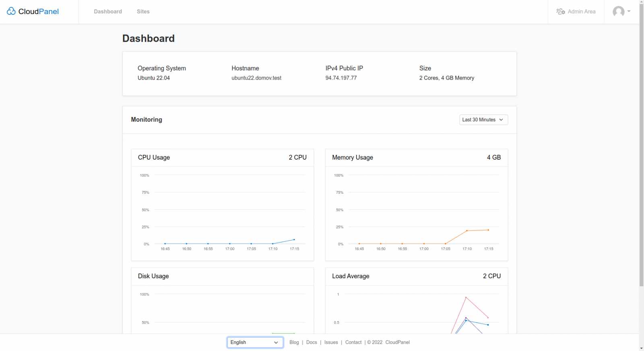Open the Dashboard menu item

pos(108,12)
